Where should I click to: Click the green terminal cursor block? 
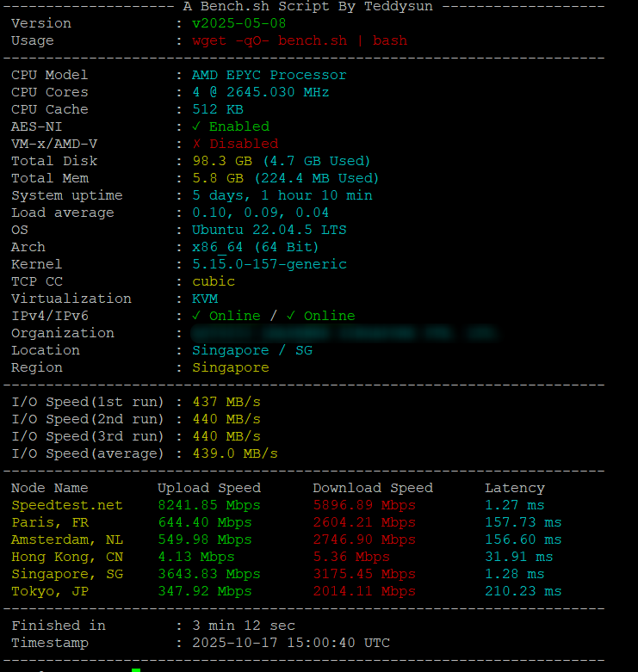point(136,669)
